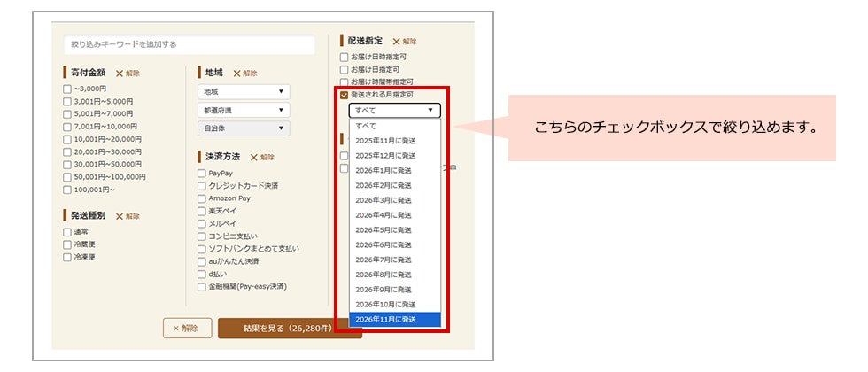Open the 都道府県 prefecture dropdown

(x=244, y=110)
